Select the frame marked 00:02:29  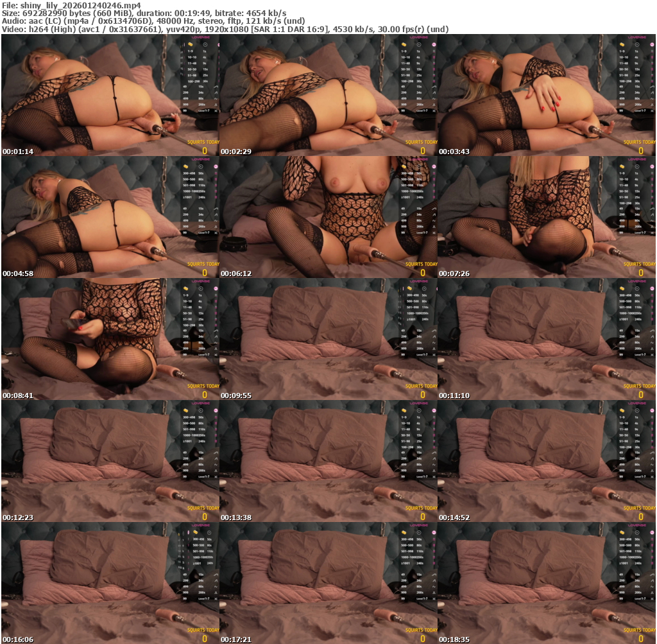pos(328,95)
